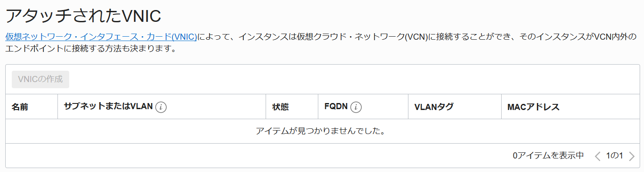Click the 1の1 page indicator
Screen dimensions: 644x172
pos(614,155)
